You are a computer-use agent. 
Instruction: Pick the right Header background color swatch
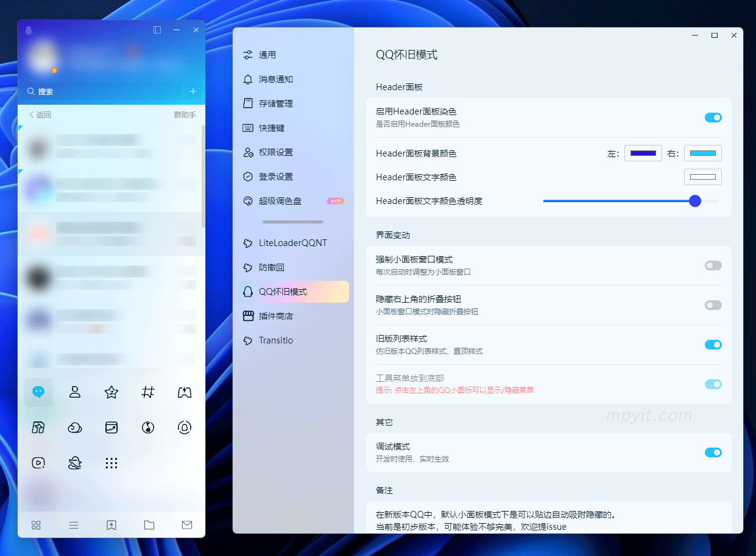pos(702,153)
